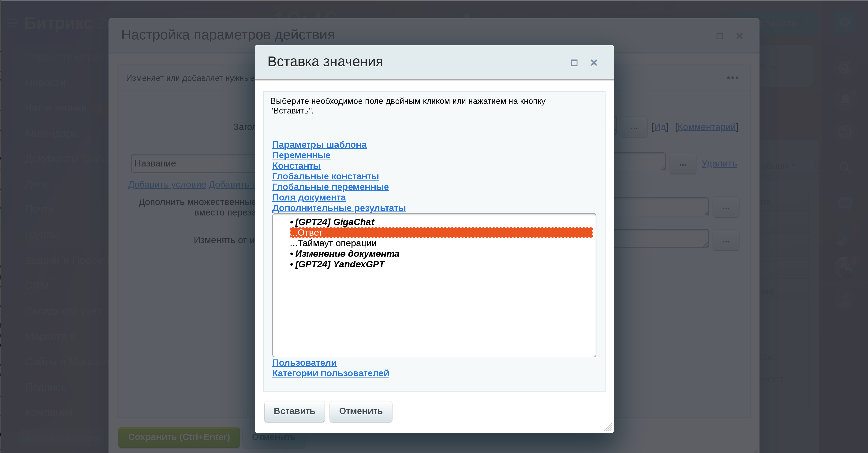Click the Отменить button beside Сохранить
This screenshot has width=868, height=453.
(x=274, y=437)
